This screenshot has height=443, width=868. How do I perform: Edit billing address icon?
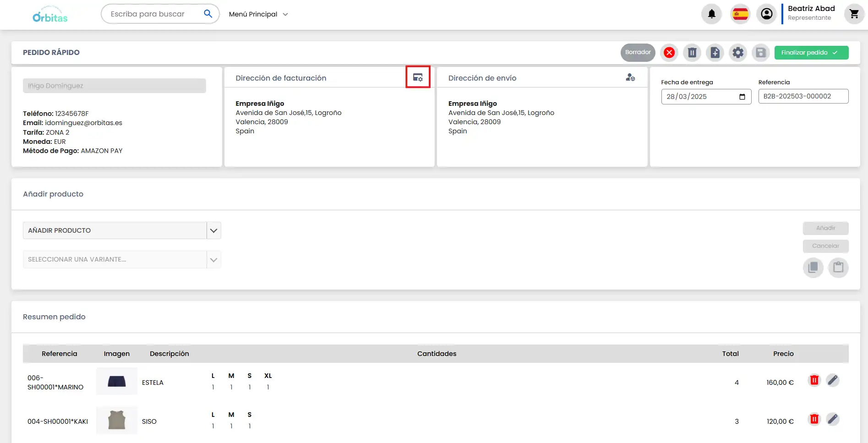click(418, 77)
